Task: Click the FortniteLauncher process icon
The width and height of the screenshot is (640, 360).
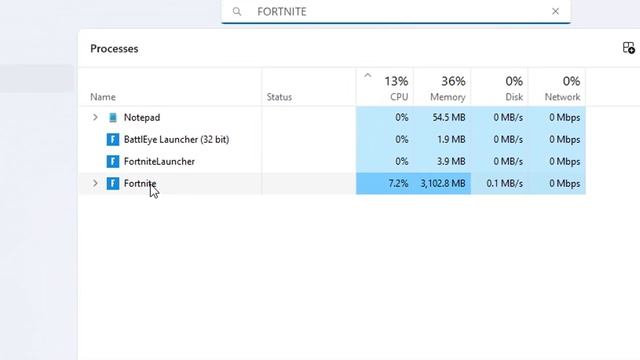Action: click(x=113, y=162)
